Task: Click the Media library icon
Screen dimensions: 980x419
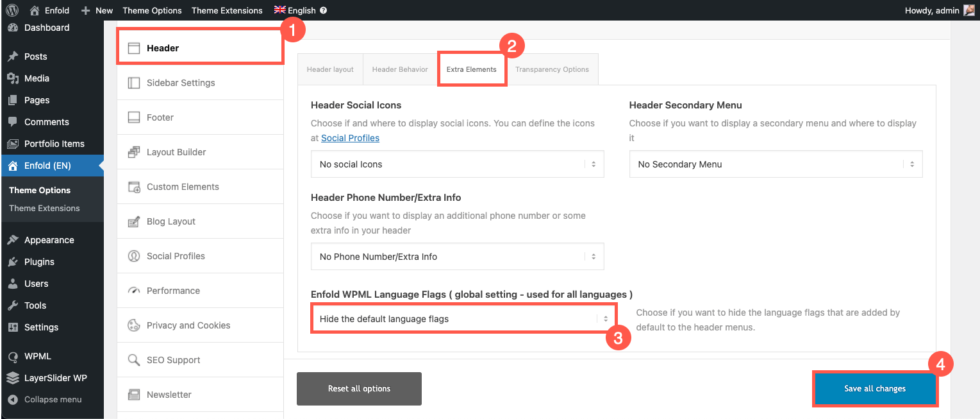Action: 13,78
